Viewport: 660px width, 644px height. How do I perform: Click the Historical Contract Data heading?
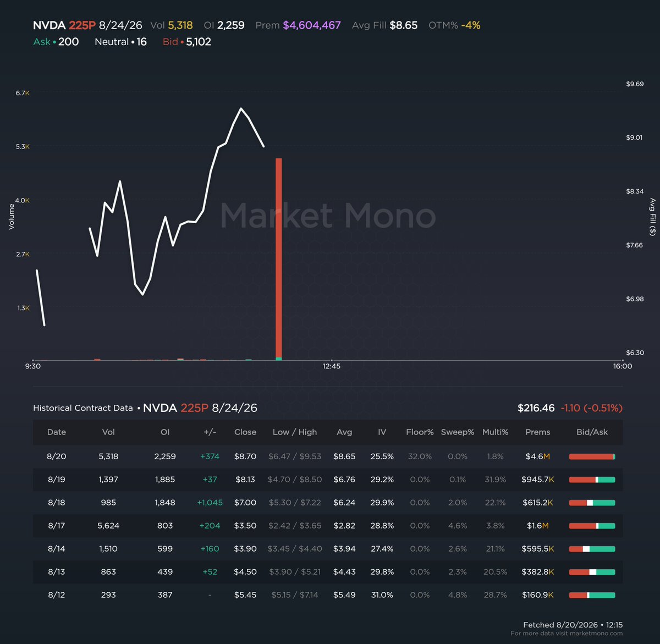(83, 408)
